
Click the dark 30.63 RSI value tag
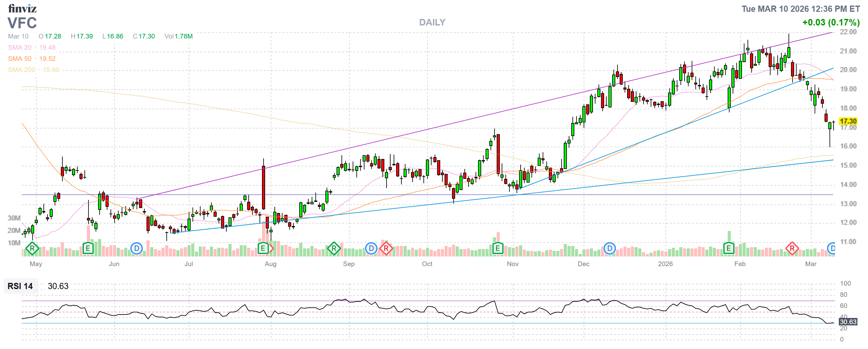click(x=848, y=322)
